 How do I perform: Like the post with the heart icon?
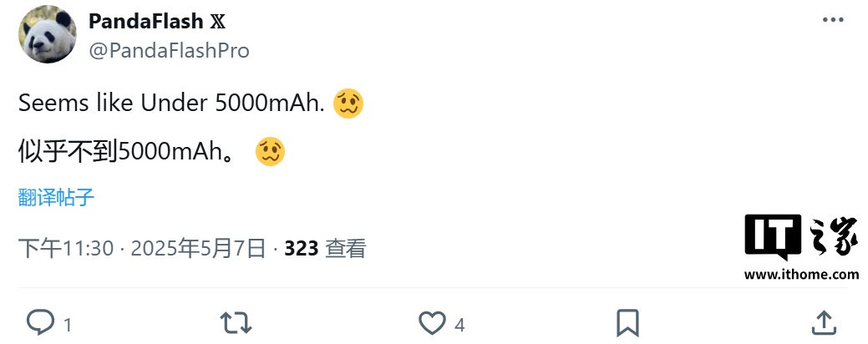(x=432, y=322)
